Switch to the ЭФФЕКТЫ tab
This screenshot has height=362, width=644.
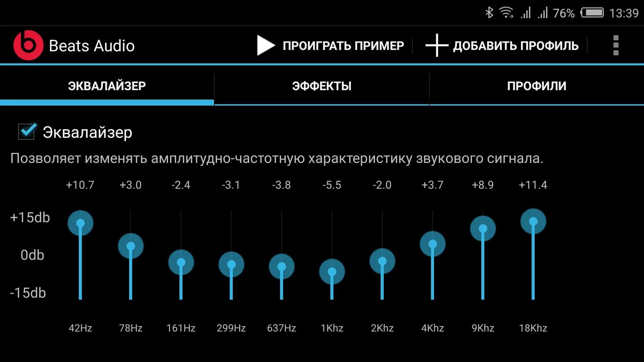click(x=322, y=86)
